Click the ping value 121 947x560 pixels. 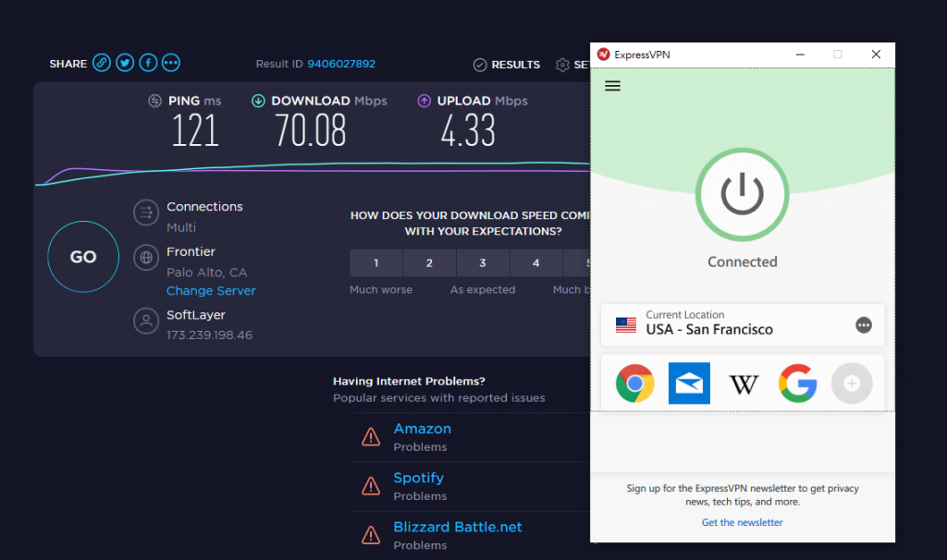coord(195,130)
